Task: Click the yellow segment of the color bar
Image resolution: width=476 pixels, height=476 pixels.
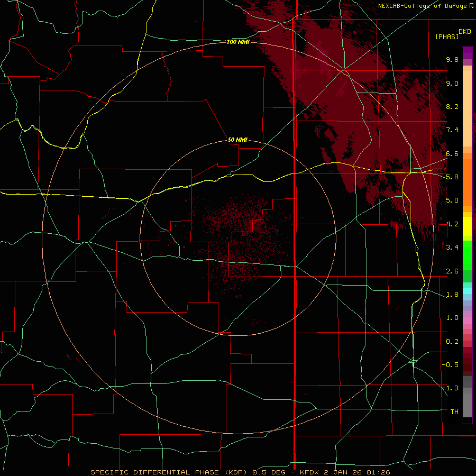Action: tap(467, 226)
